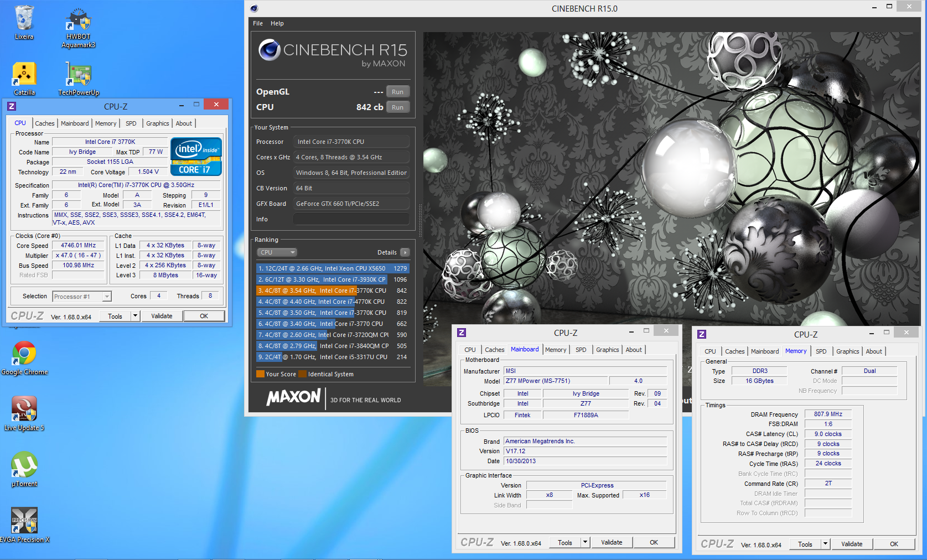Select About tab in the Memory CPU-Z window
The height and width of the screenshot is (560, 927).
(874, 351)
